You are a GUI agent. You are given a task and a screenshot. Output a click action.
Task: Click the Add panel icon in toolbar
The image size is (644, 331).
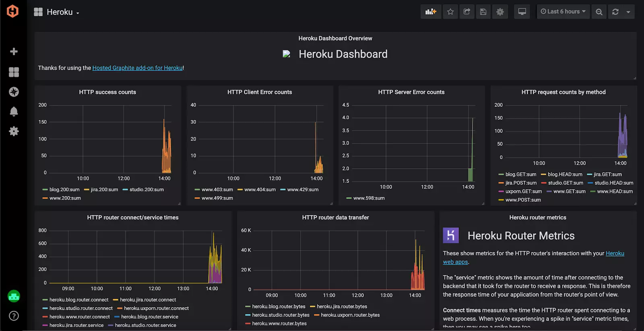431,12
